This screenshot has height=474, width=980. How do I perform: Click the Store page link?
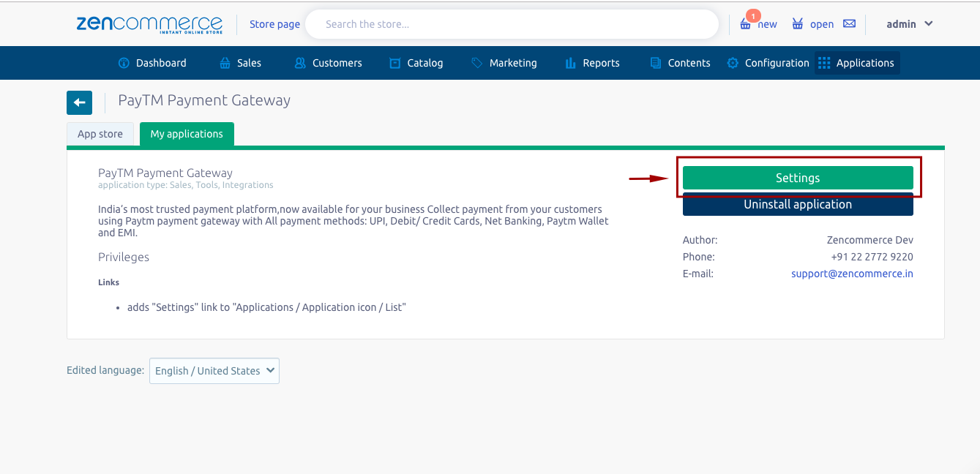tap(274, 24)
